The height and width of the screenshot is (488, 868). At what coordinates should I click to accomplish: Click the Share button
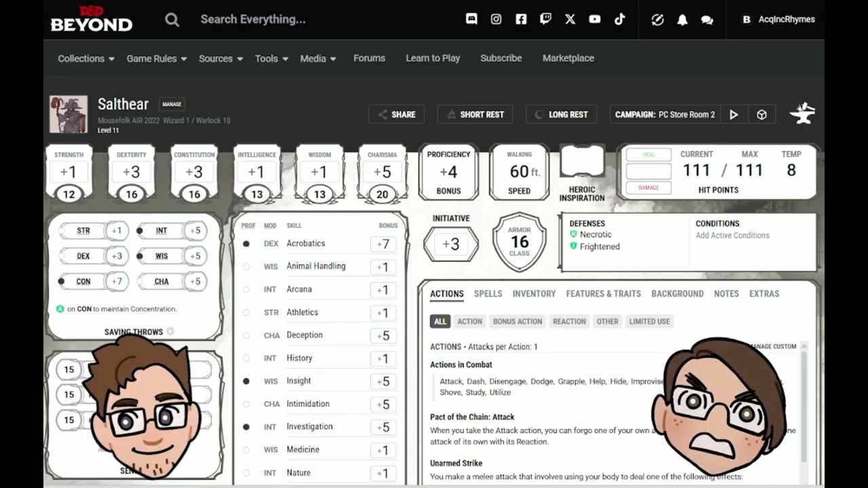(397, 115)
